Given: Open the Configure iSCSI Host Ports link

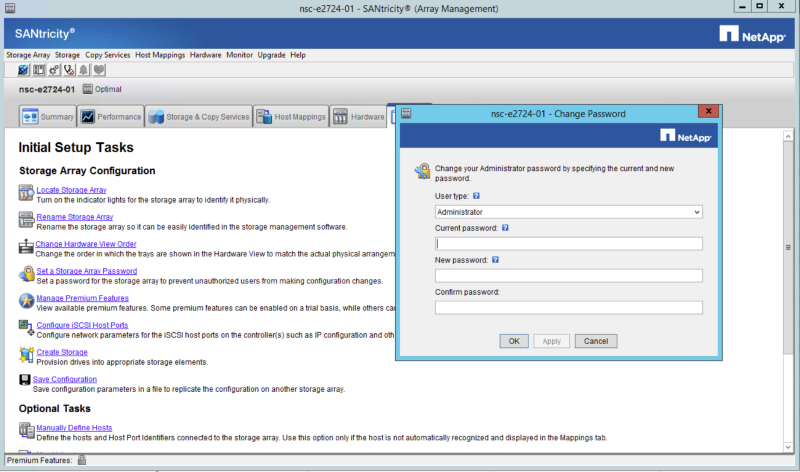Looking at the screenshot, I should 82,326.
